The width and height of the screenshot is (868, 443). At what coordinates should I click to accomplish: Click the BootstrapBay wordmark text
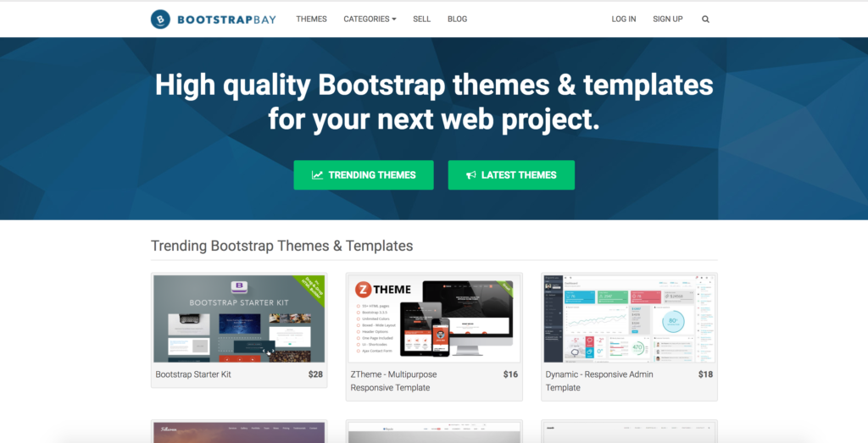(226, 19)
